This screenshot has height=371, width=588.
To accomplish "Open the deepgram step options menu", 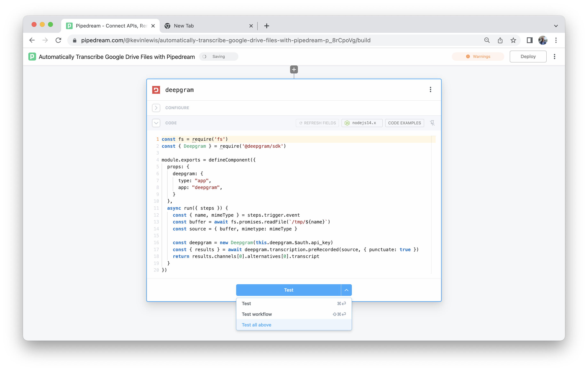I will (430, 90).
